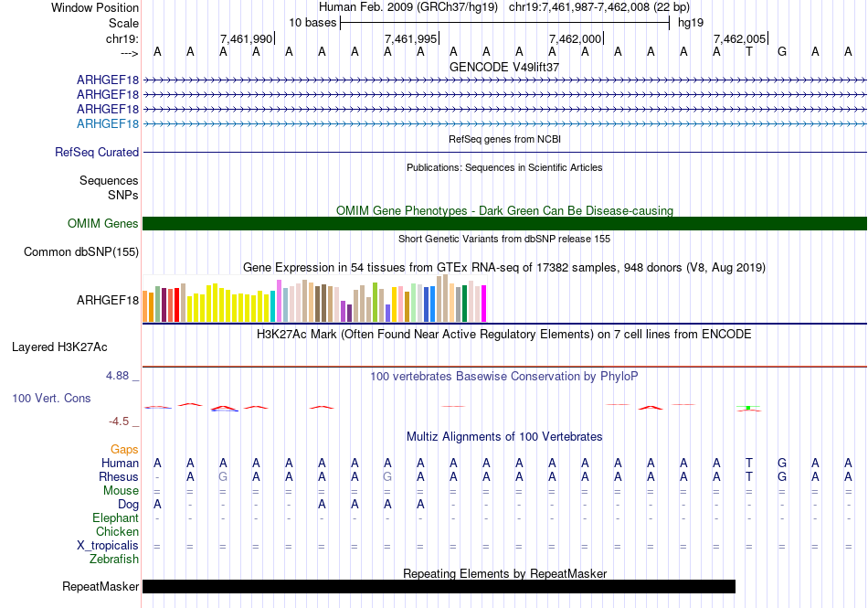Click the Window Position label
The height and width of the screenshot is (608, 868).
[x=95, y=7]
